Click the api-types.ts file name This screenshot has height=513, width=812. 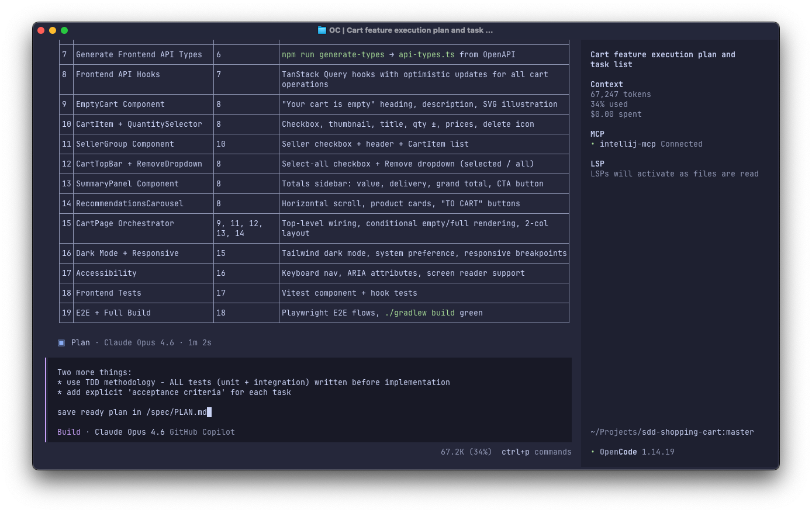click(427, 55)
